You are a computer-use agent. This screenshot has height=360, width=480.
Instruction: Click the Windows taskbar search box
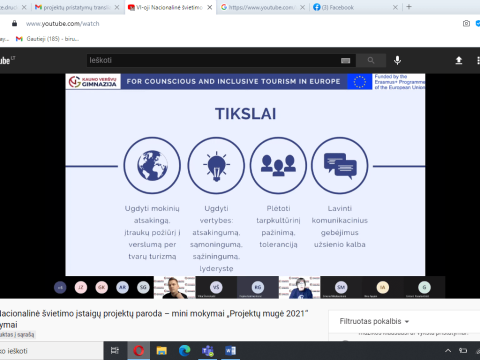[x=51, y=351]
